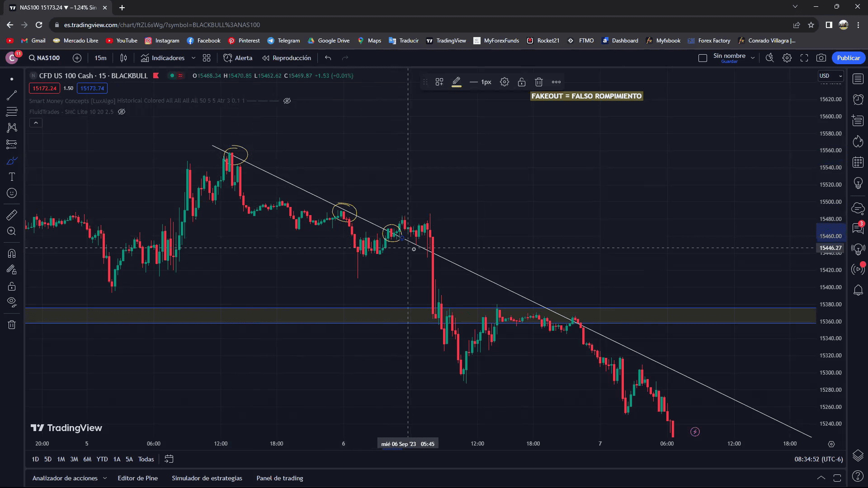The width and height of the screenshot is (868, 488).
Task: Select the trend line drawing tool
Action: pyautogui.click(x=12, y=95)
